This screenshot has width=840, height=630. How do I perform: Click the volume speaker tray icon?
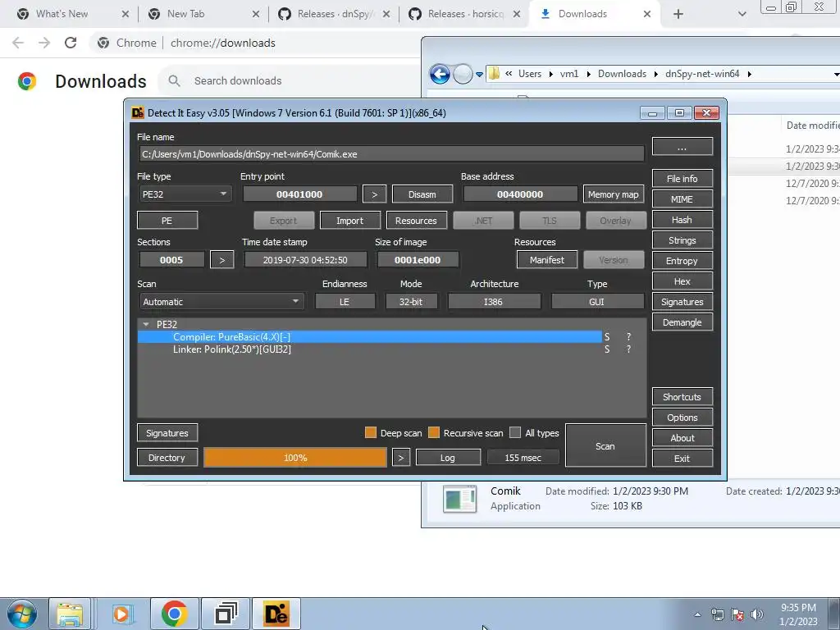(x=757, y=614)
